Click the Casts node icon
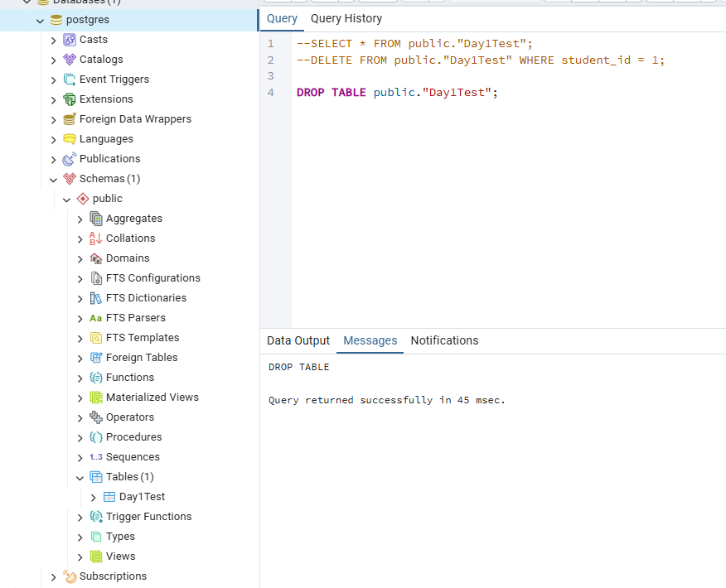Viewport: 726px width, 588px height. point(70,40)
